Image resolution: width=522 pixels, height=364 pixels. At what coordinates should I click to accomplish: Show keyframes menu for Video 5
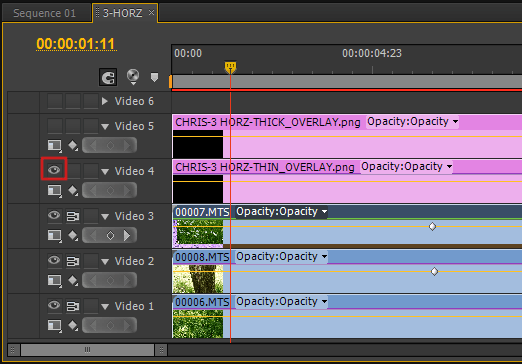click(x=73, y=145)
